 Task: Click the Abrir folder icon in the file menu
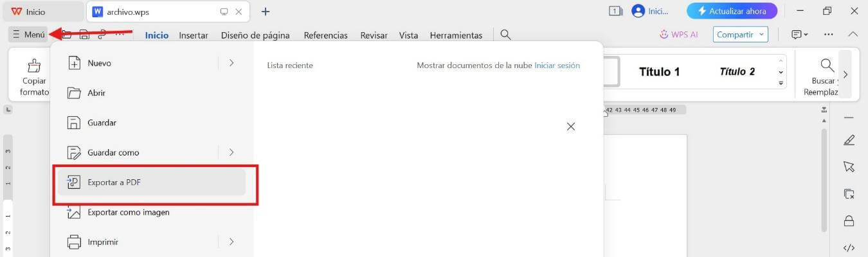tap(75, 93)
